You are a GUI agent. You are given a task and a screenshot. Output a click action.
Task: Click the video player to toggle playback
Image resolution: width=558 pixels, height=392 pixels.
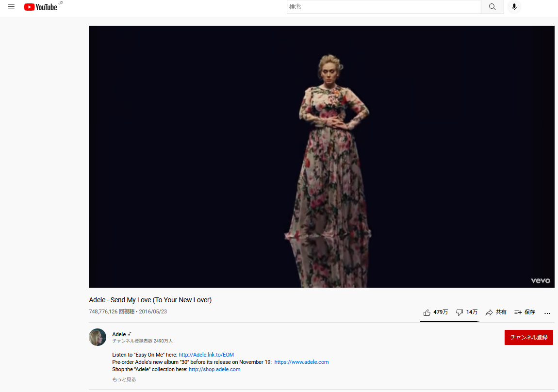tap(321, 157)
